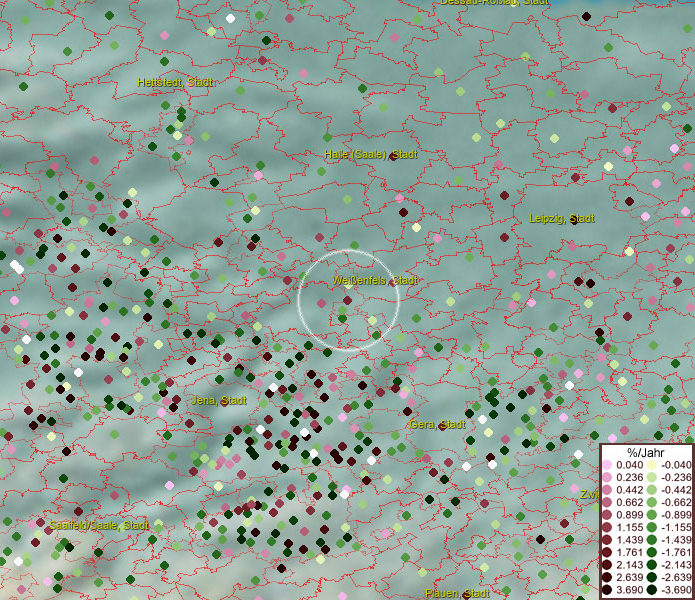Click the 'Saalfeld/Saale, Stadt' label
695x600 pixels.
tap(99, 526)
